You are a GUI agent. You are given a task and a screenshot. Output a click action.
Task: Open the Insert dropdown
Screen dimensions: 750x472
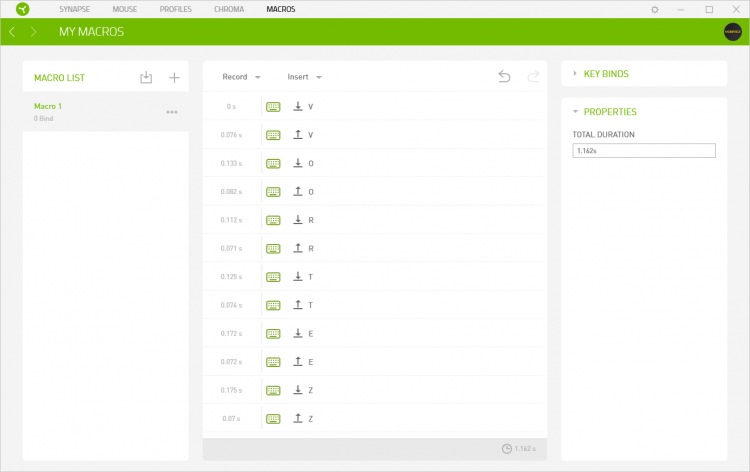point(304,77)
